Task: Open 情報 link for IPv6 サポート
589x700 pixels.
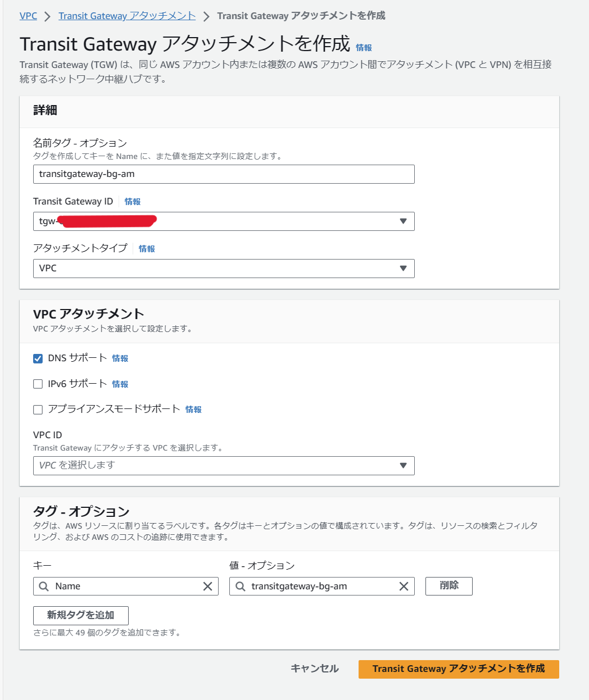Action: point(120,384)
